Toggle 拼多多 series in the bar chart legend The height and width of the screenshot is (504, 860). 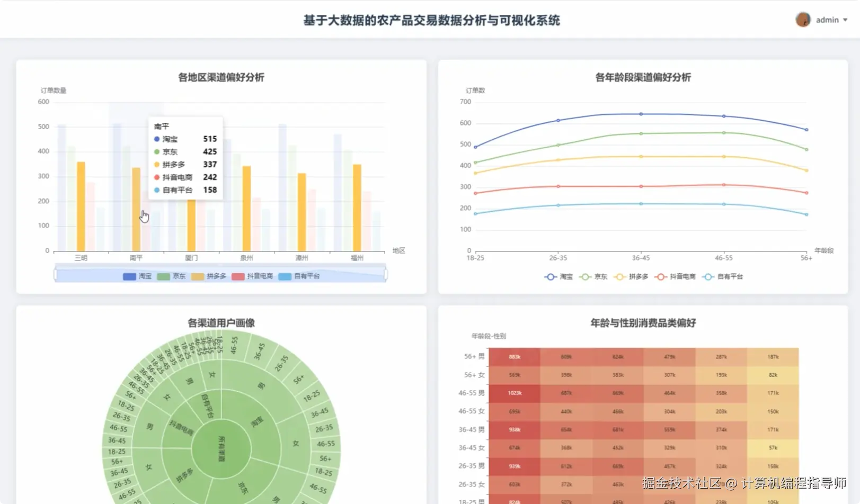[x=209, y=276]
